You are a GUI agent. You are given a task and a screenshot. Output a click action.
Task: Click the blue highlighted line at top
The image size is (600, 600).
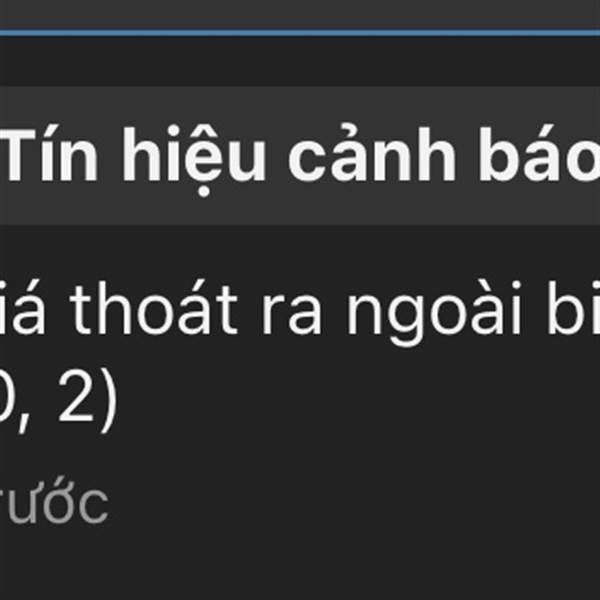click(x=300, y=33)
